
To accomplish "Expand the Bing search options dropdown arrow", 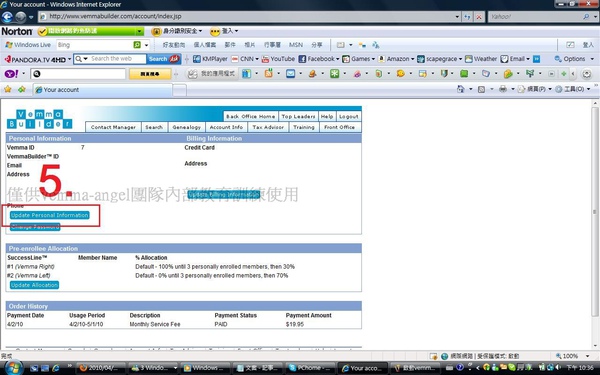I will click(x=146, y=45).
